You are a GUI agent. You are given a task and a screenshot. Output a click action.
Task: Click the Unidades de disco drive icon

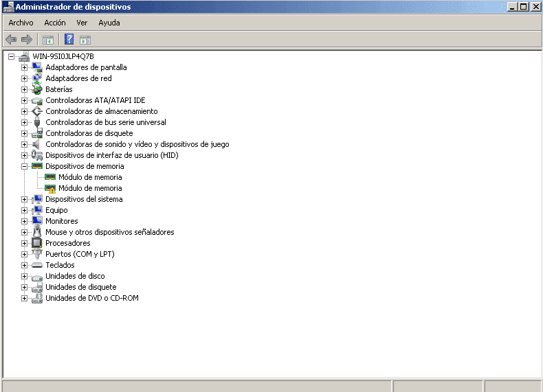coord(37,277)
